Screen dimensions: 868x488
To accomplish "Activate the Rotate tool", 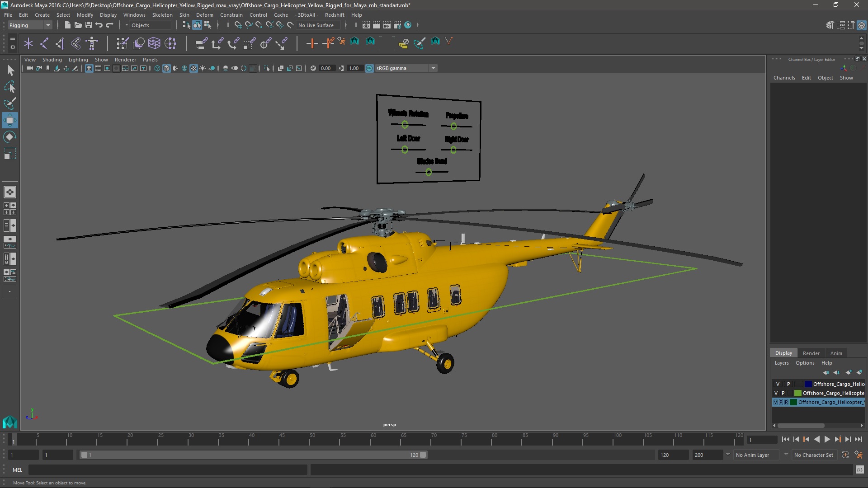I will pos(10,137).
